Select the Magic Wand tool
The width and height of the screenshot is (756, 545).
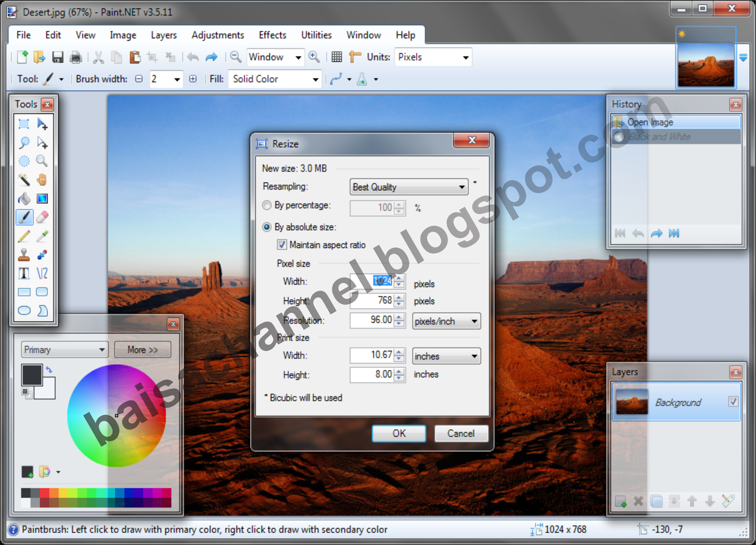click(x=24, y=180)
